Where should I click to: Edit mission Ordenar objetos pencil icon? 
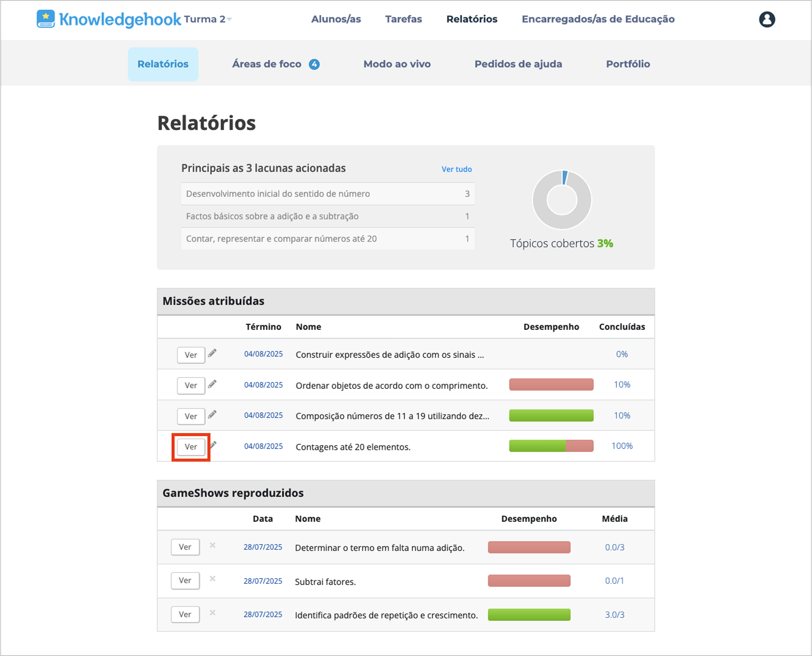point(212,384)
